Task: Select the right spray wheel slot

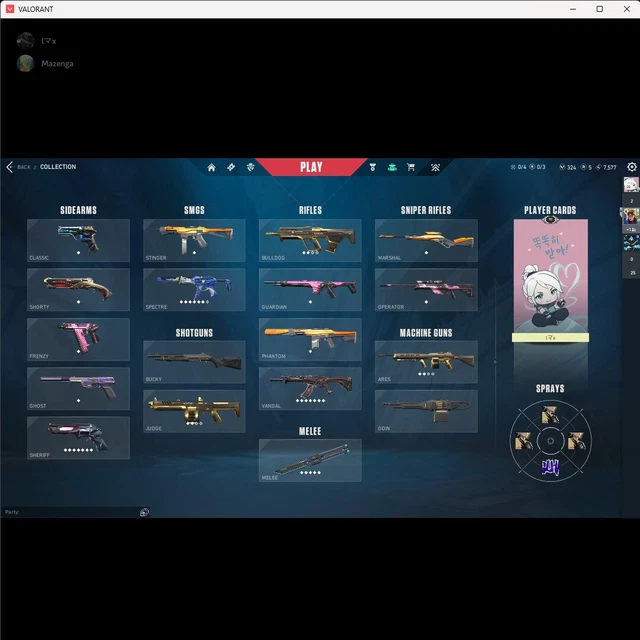Action: 577,441
